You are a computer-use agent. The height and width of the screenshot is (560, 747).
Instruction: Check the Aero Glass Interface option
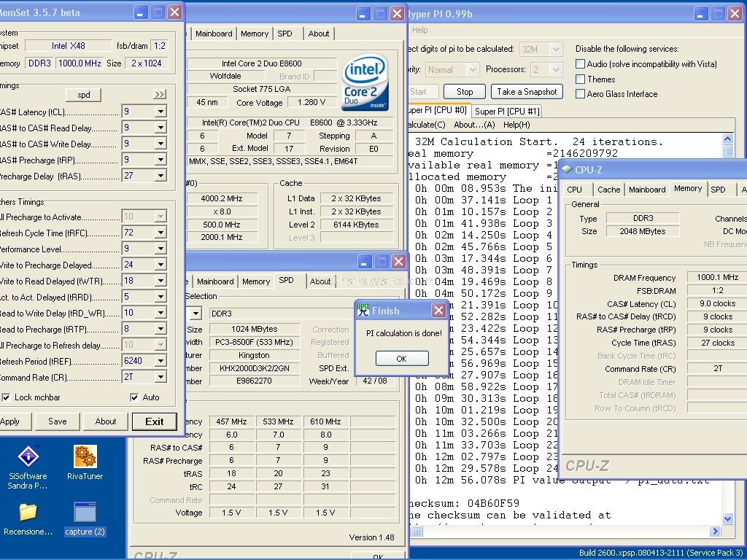580,94
